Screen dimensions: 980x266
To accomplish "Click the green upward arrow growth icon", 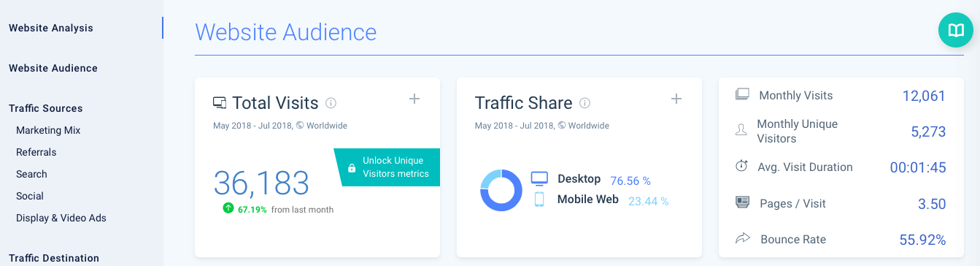I will (228, 208).
